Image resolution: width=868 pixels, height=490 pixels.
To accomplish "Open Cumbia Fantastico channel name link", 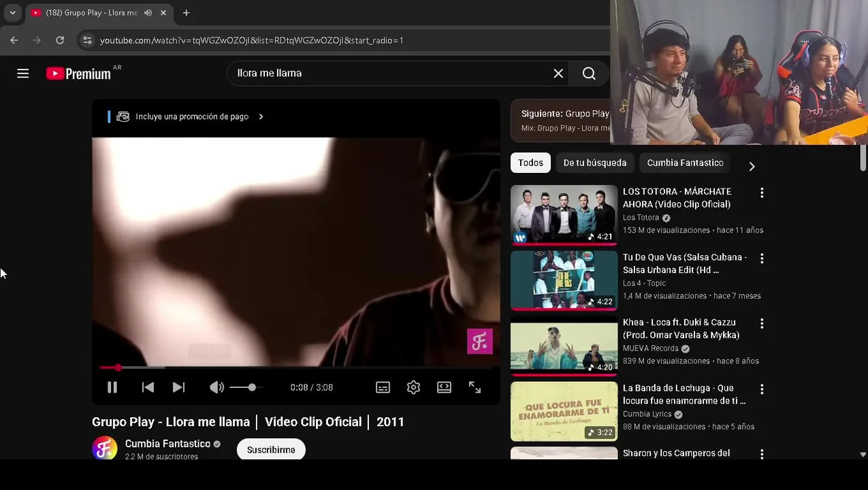I will (x=167, y=444).
